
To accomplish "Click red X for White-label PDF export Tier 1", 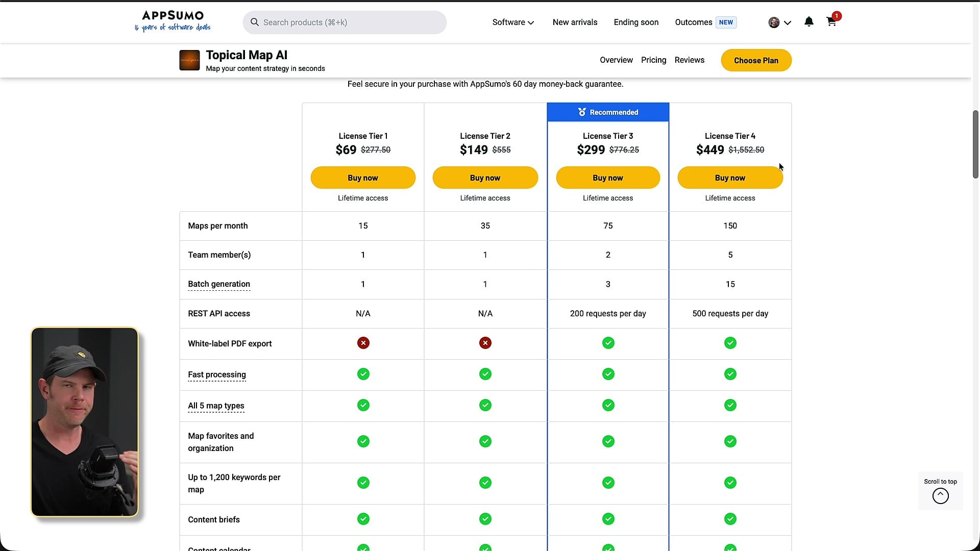I will [x=363, y=343].
